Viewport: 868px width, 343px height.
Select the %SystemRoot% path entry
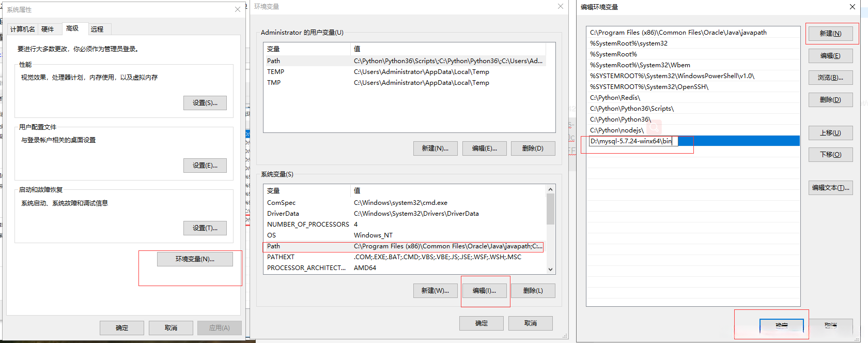coord(693,54)
